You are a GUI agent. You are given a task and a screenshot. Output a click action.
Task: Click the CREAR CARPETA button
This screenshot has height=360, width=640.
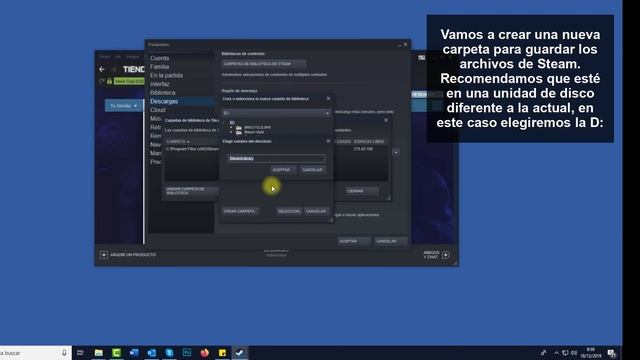pos(240,211)
